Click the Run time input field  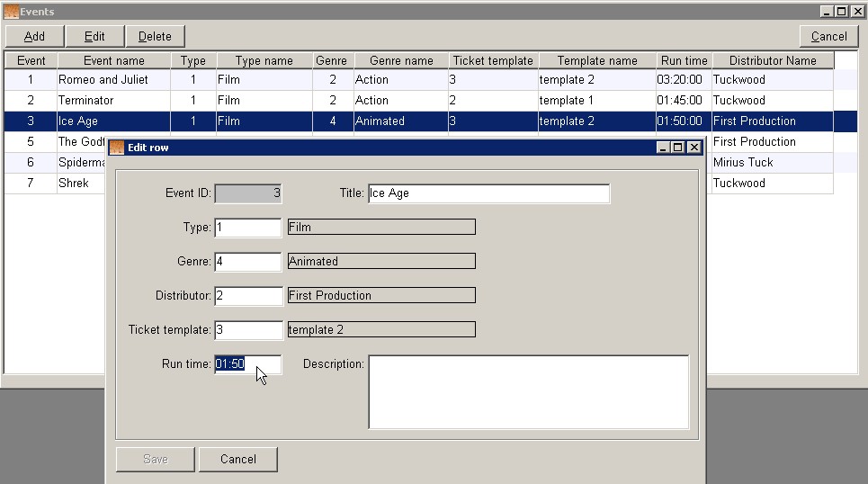click(248, 364)
